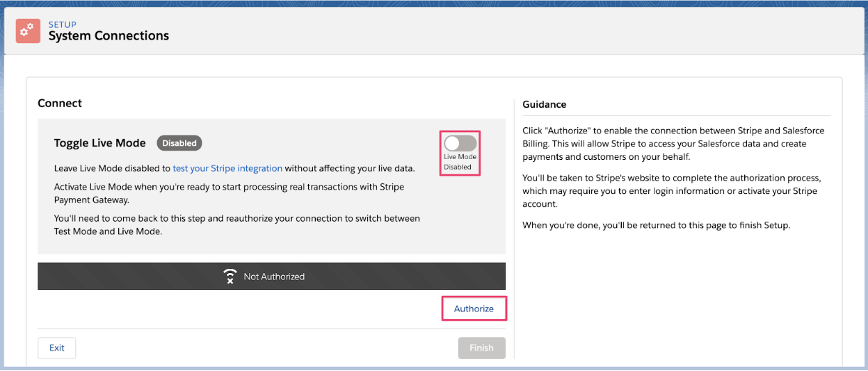This screenshot has height=371, width=868.
Task: Click the paragraph starting "You'll need to come back"
Action: point(237,225)
